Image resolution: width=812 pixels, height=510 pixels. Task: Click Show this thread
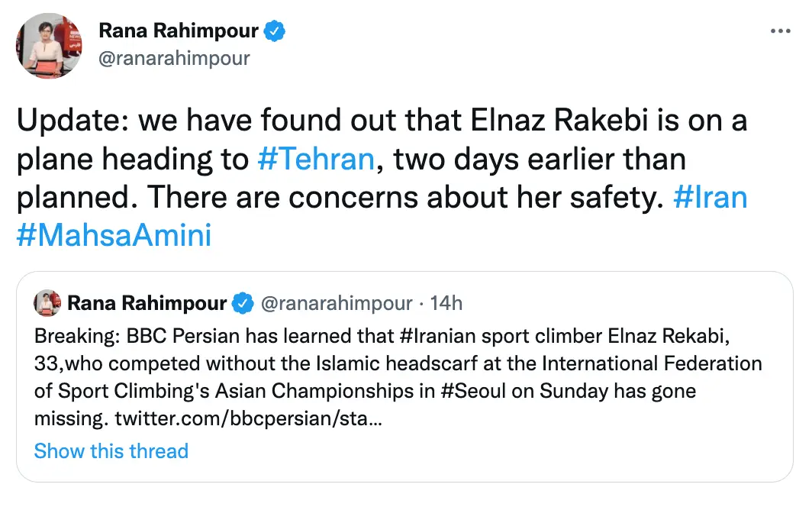[111, 451]
